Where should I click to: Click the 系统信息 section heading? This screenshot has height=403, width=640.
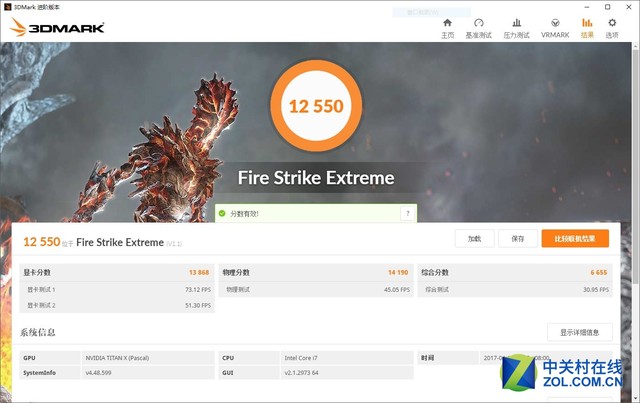38,332
